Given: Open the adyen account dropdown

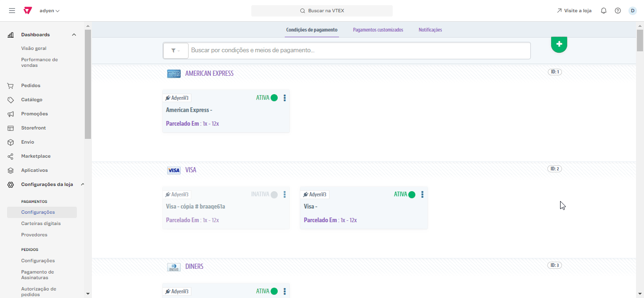Looking at the screenshot, I should (x=50, y=10).
